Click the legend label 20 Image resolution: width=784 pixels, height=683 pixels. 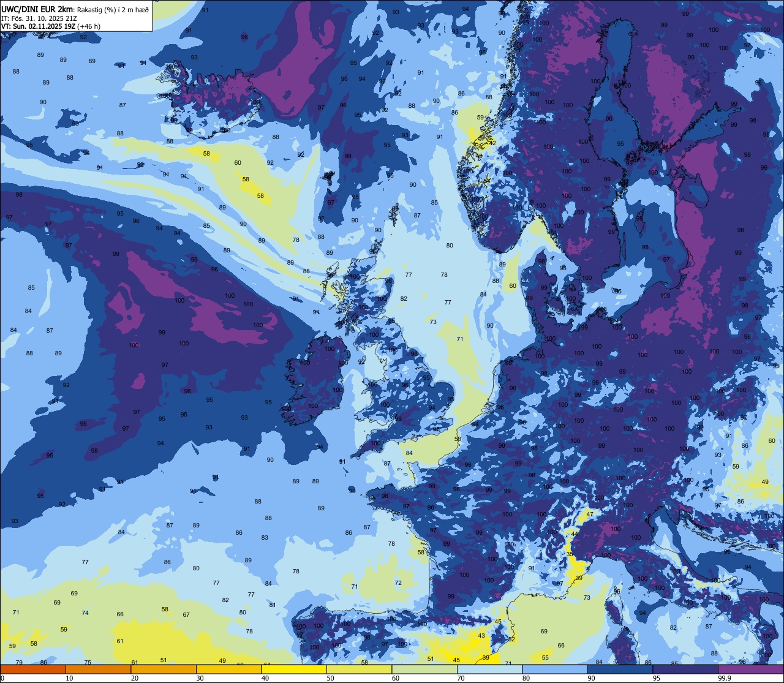[x=135, y=678]
